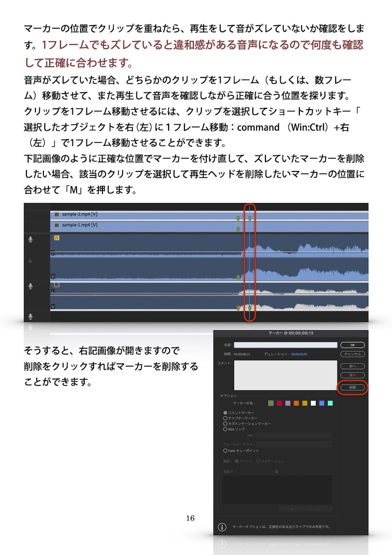This screenshot has width=392, height=555.
Task: Select the sample-1.mp4 [V] clip
Action: 209,226
